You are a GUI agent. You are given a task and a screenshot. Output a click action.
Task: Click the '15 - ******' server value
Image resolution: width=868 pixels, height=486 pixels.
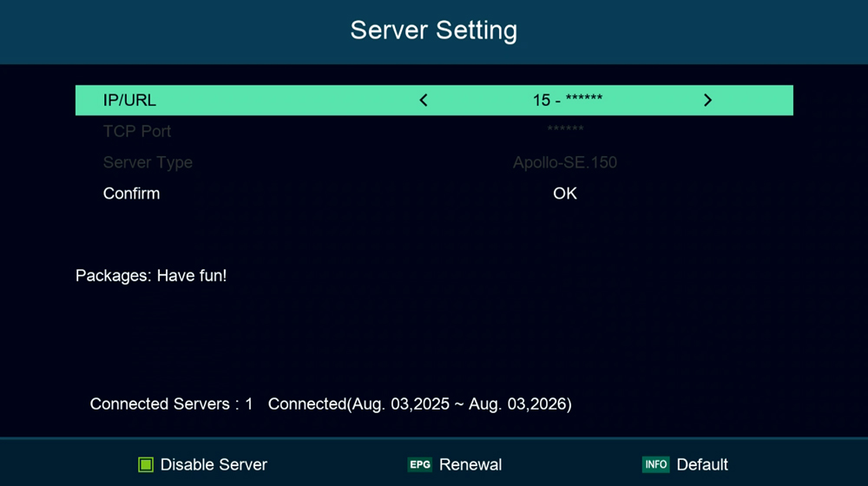(x=567, y=101)
